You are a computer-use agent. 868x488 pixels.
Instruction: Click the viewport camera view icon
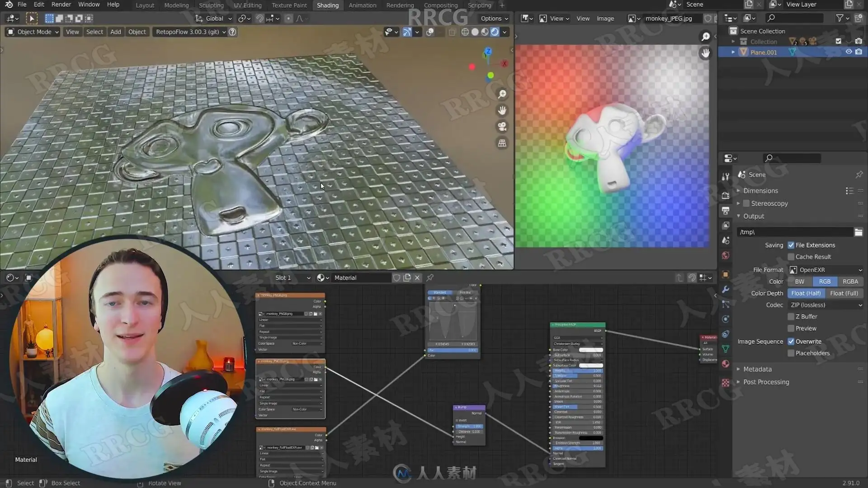(x=502, y=127)
